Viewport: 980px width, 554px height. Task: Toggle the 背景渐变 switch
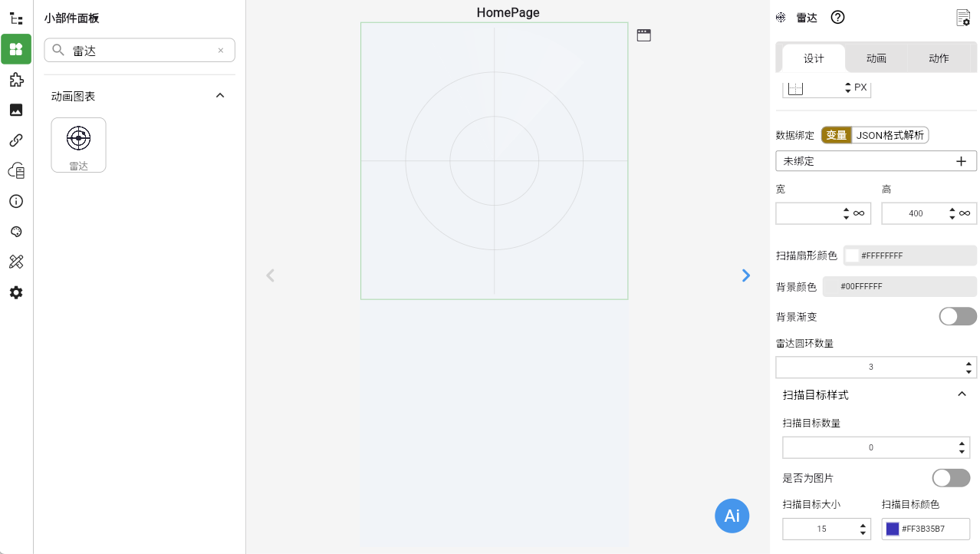958,316
